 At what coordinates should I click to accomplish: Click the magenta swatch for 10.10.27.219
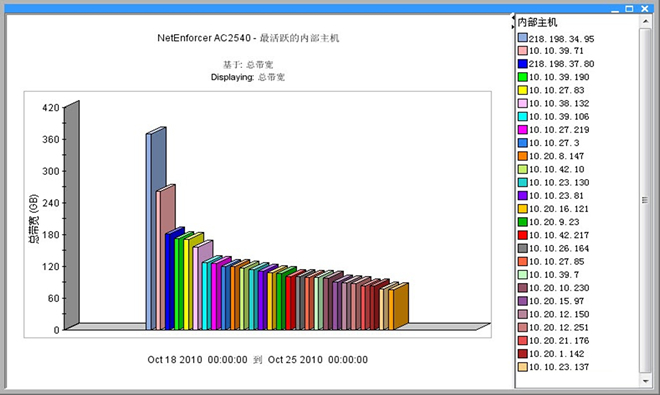point(522,130)
